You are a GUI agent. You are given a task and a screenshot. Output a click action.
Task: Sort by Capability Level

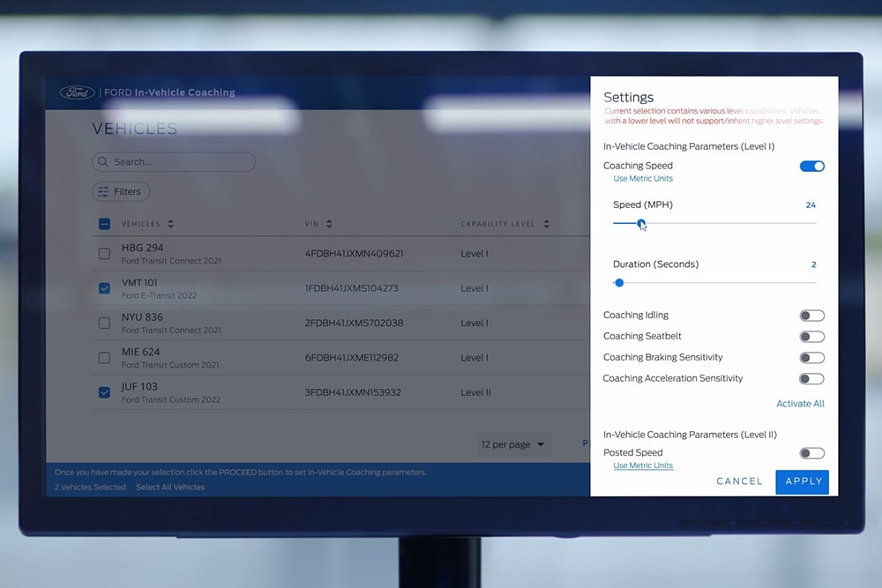coord(546,223)
